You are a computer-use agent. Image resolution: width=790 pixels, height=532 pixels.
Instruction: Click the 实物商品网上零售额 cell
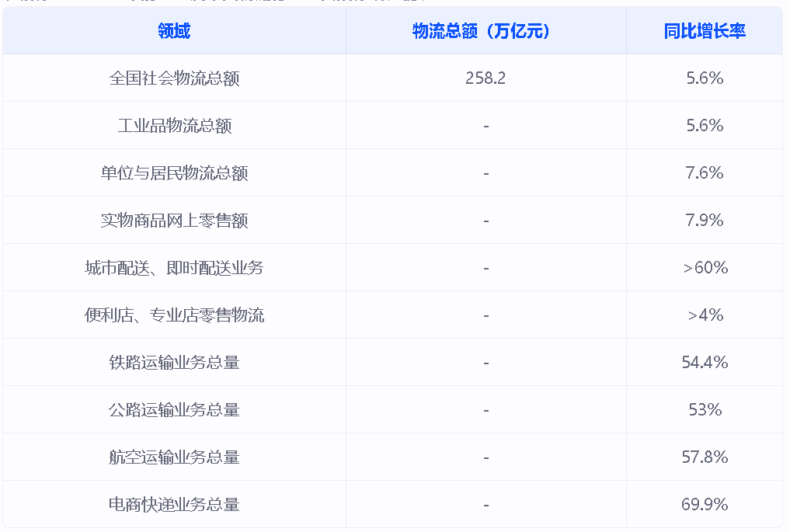click(174, 221)
